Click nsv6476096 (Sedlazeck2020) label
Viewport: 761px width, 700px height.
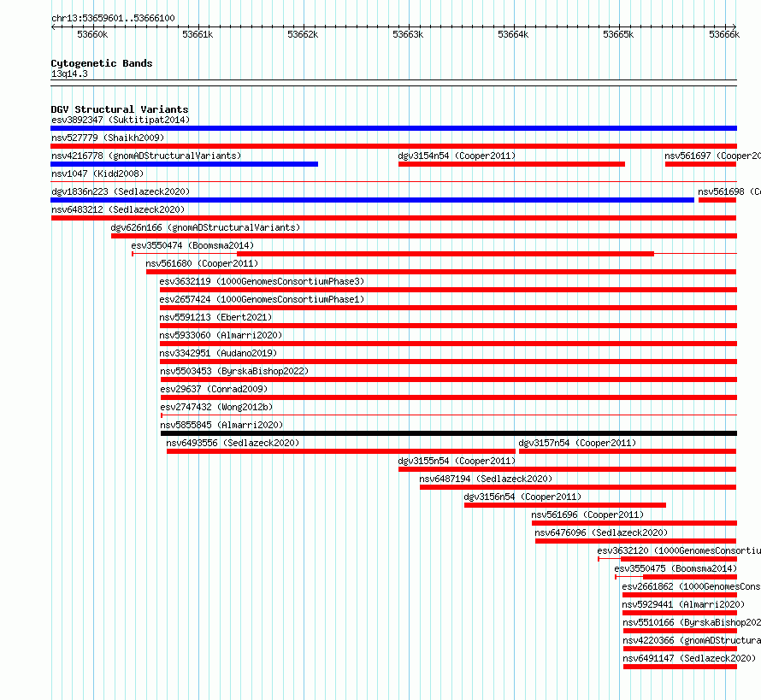pos(601,532)
